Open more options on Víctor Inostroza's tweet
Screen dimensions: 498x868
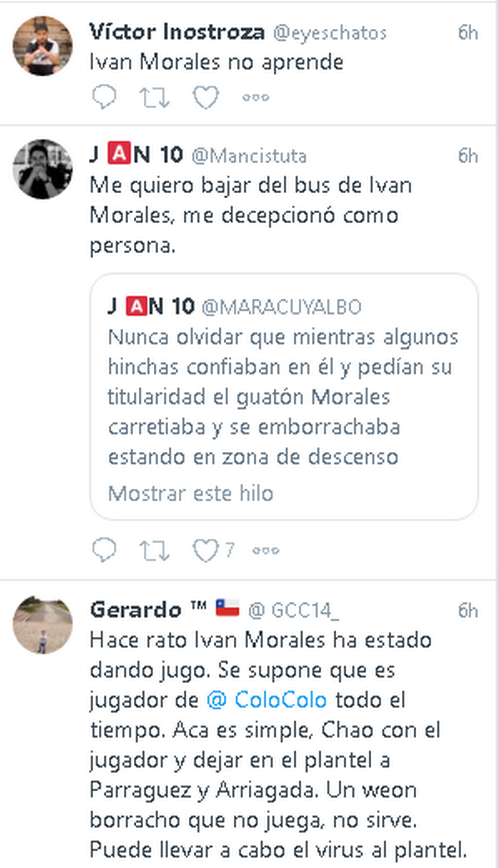coord(256,97)
